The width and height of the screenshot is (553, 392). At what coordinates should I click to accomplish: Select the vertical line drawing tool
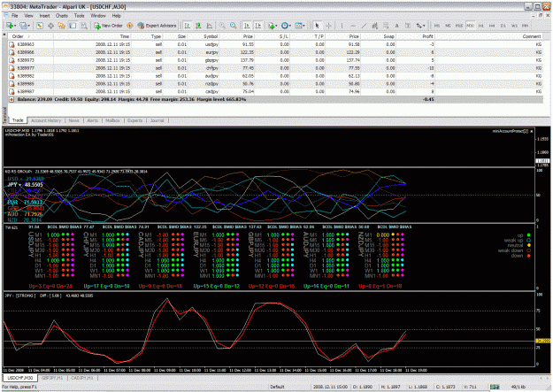point(342,26)
